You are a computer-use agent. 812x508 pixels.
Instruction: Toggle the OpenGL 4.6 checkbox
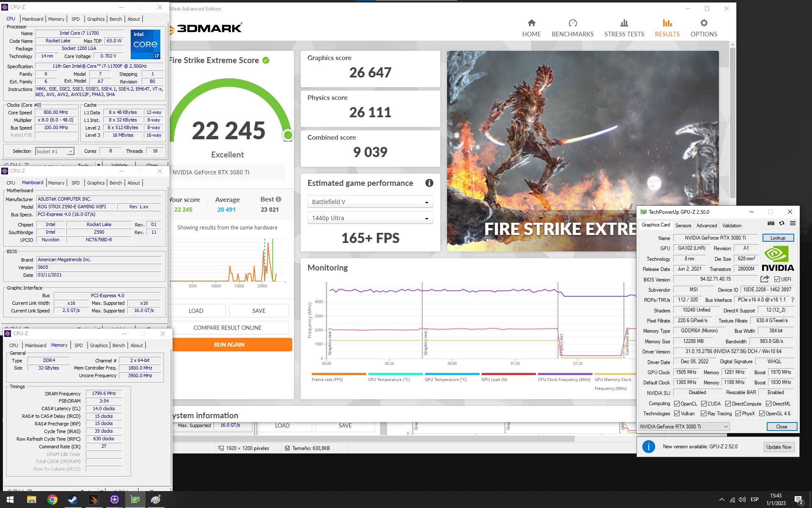[x=762, y=414]
